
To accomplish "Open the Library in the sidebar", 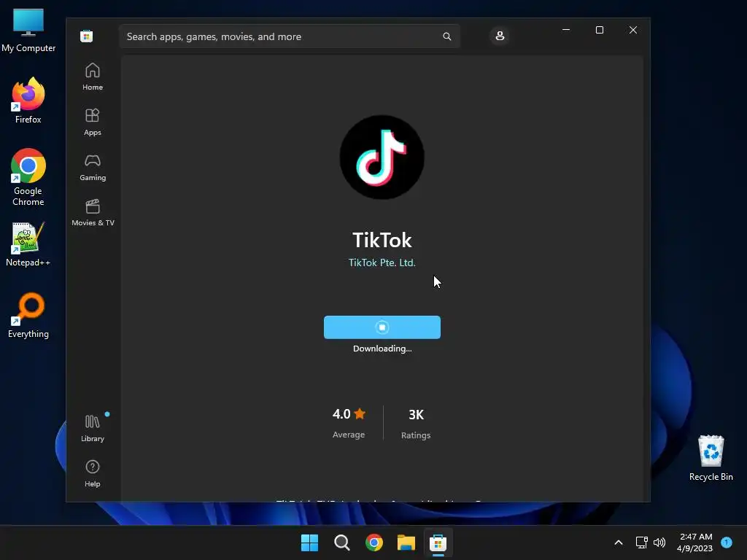I will coord(93,428).
